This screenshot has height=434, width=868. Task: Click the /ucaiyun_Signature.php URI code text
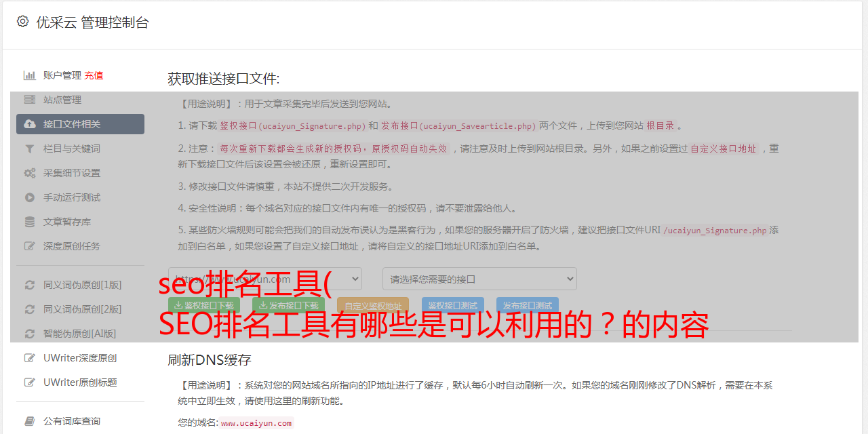click(x=715, y=231)
